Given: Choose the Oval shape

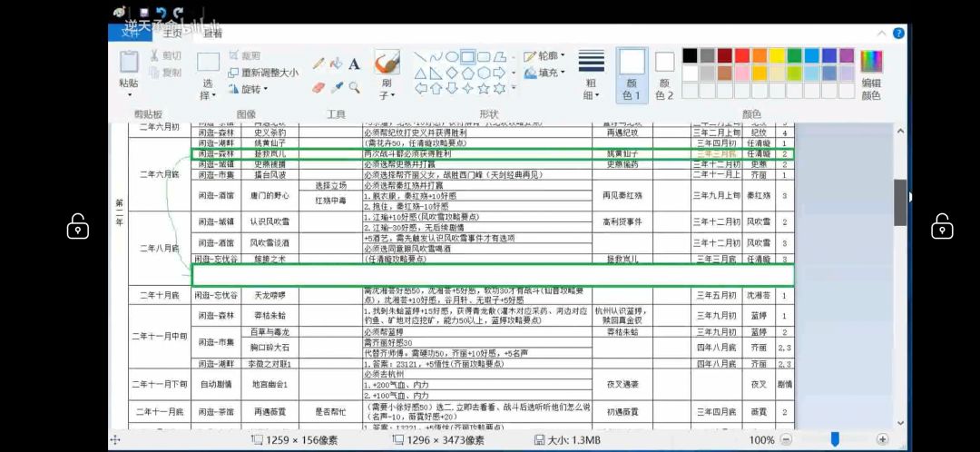Looking at the screenshot, I should pyautogui.click(x=451, y=57).
